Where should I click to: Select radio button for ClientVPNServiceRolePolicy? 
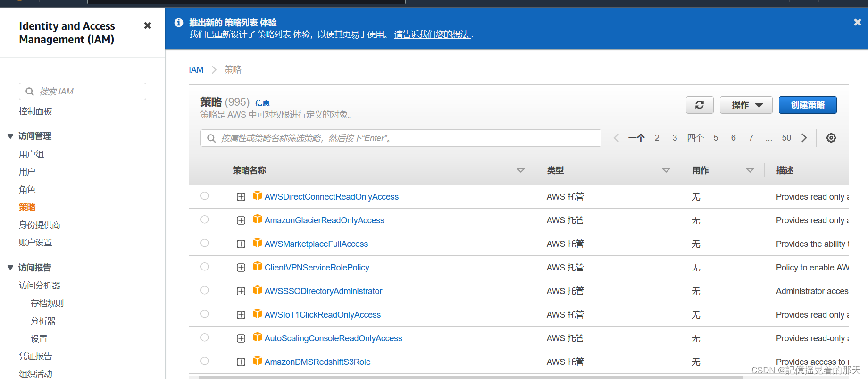point(204,267)
